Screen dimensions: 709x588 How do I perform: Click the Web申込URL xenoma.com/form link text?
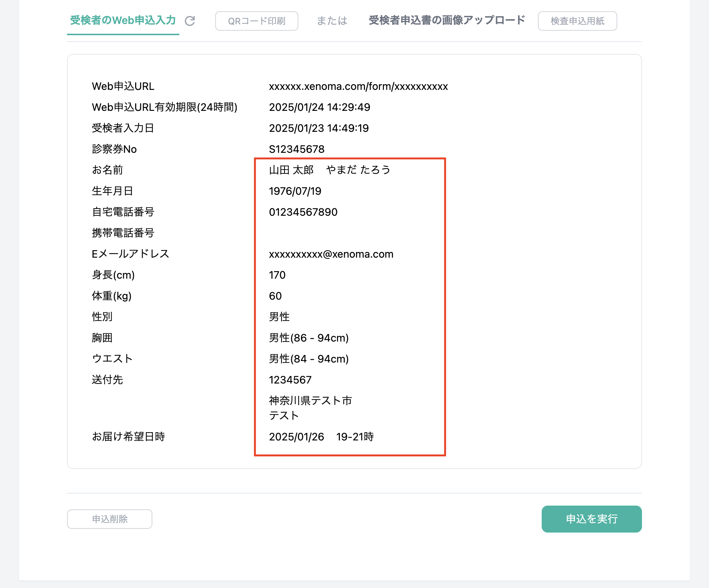[x=358, y=87]
